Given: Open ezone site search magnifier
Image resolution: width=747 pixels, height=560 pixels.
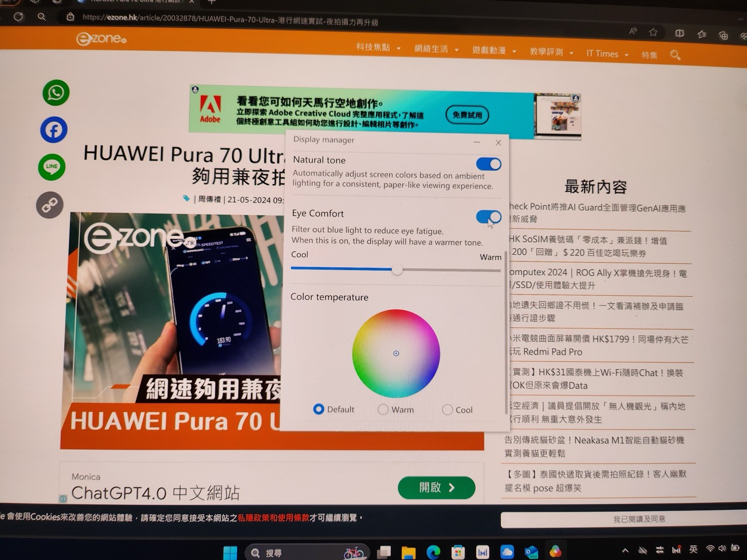Looking at the screenshot, I should pos(675,55).
